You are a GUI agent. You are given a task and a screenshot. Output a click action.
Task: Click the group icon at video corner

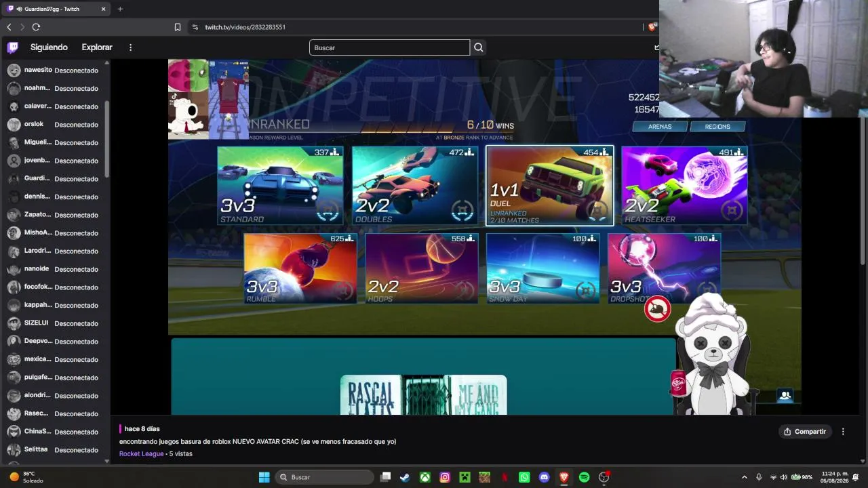pyautogui.click(x=785, y=396)
